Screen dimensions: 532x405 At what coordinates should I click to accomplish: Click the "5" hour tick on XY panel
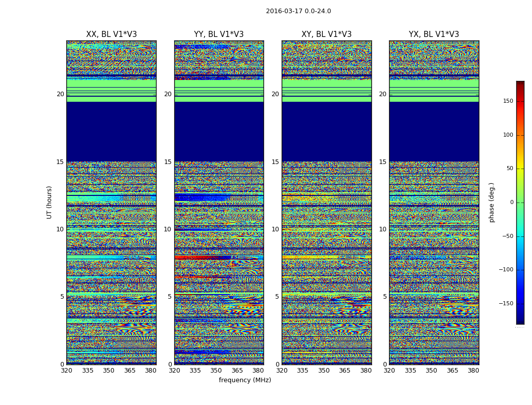[278, 297]
